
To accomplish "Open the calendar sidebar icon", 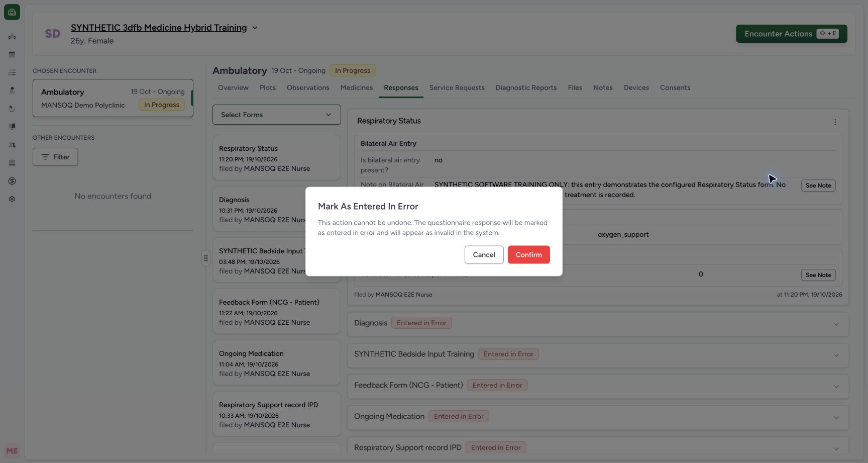I will tap(12, 54).
